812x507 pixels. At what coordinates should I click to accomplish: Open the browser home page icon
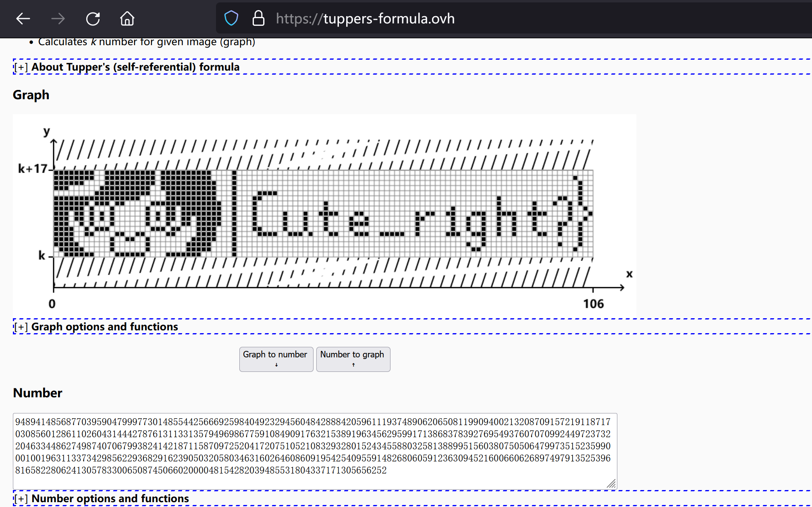coord(127,19)
